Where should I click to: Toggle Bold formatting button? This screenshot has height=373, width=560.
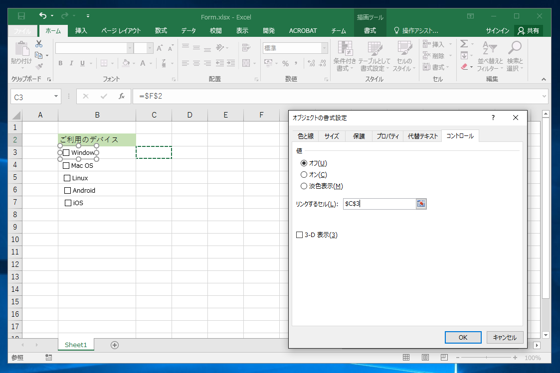tap(60, 63)
